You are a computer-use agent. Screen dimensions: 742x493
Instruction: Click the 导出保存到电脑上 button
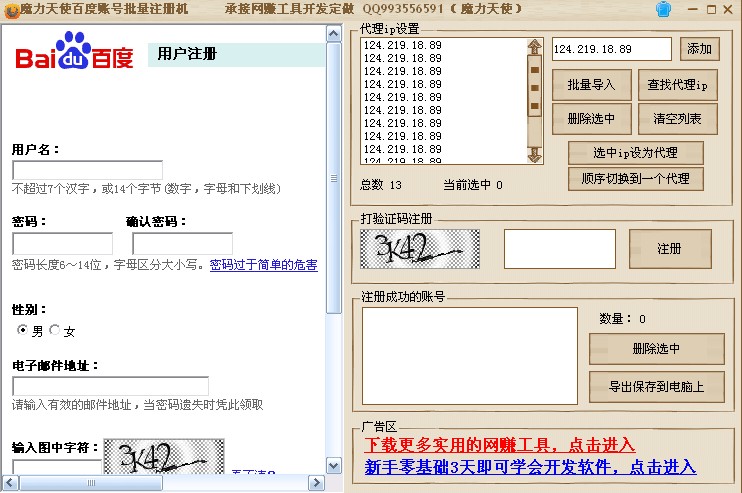click(656, 387)
